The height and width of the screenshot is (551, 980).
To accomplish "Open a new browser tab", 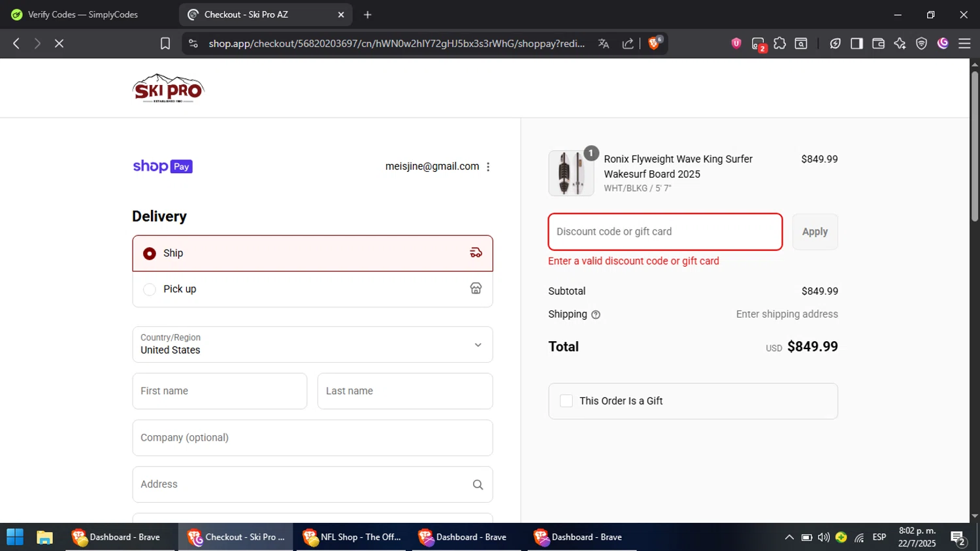I will pyautogui.click(x=368, y=14).
